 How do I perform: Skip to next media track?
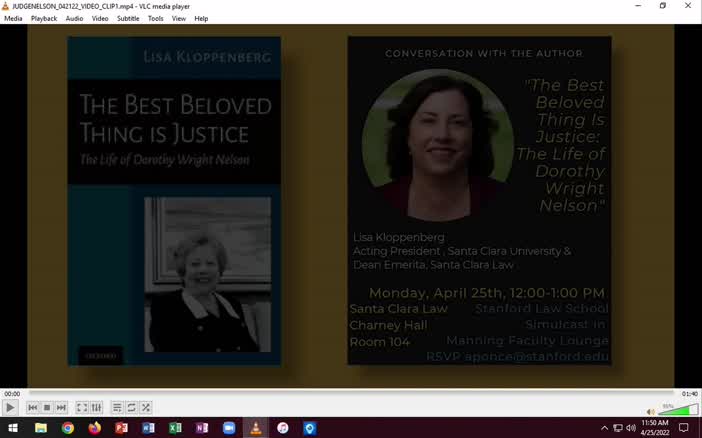pyautogui.click(x=61, y=408)
